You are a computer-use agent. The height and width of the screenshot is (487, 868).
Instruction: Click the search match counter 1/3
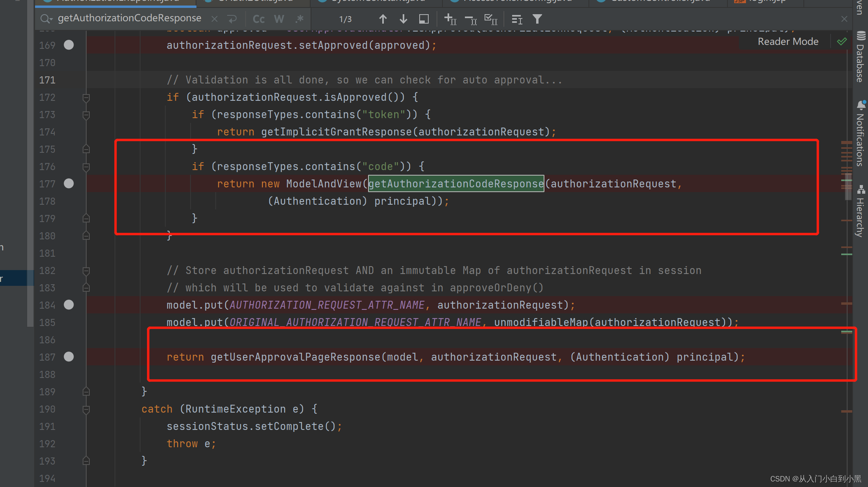point(345,19)
